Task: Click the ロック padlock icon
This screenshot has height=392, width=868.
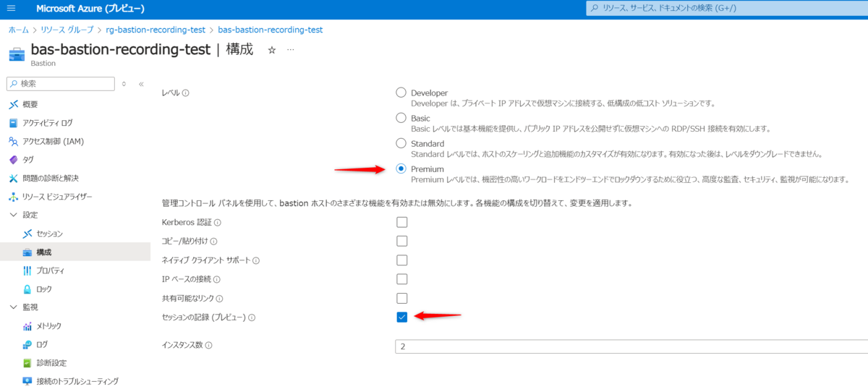Action: tap(27, 289)
